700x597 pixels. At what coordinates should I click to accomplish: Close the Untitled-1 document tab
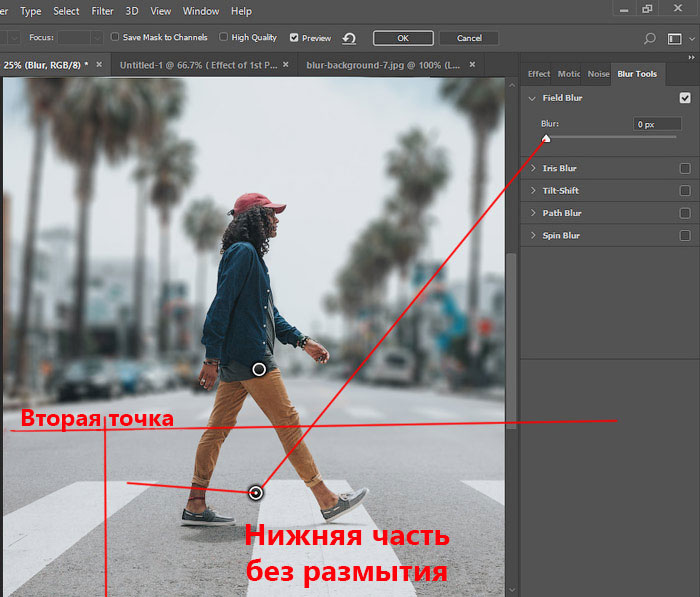286,65
